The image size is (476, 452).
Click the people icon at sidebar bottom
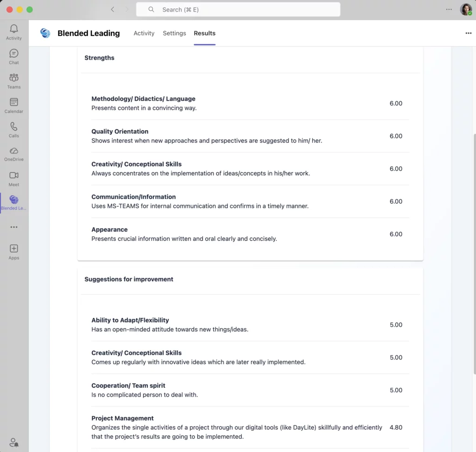[14, 442]
